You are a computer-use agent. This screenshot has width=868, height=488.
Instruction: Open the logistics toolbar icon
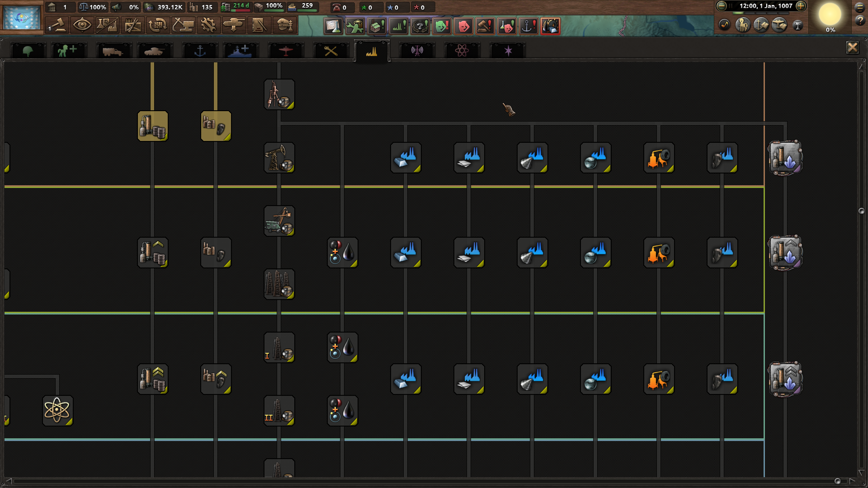point(259,25)
